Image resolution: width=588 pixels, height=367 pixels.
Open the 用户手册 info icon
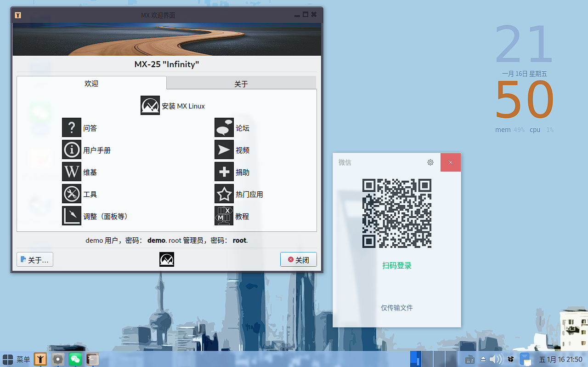[x=72, y=149]
